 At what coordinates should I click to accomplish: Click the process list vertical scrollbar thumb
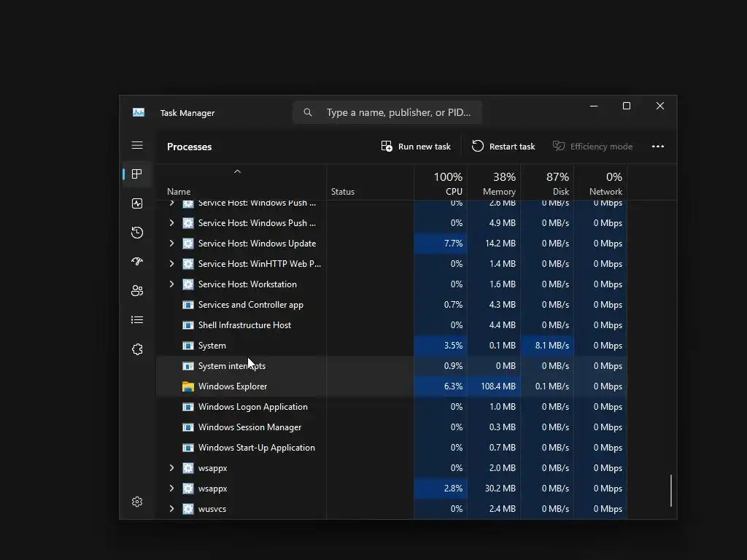[671, 491]
